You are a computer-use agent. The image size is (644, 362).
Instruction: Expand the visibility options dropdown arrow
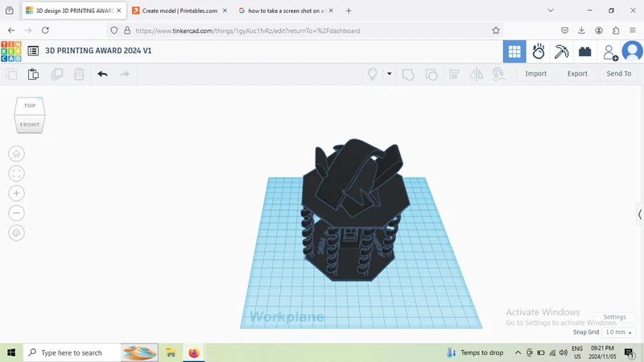tap(389, 74)
